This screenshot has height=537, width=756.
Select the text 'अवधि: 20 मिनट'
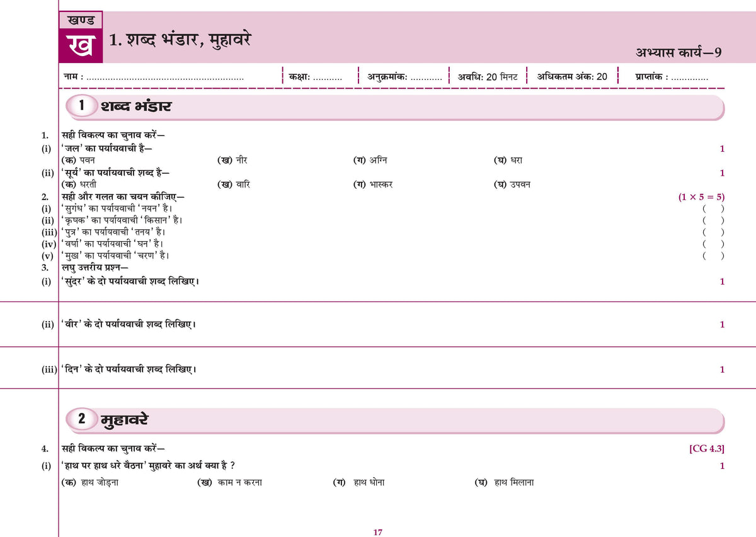[x=488, y=77]
